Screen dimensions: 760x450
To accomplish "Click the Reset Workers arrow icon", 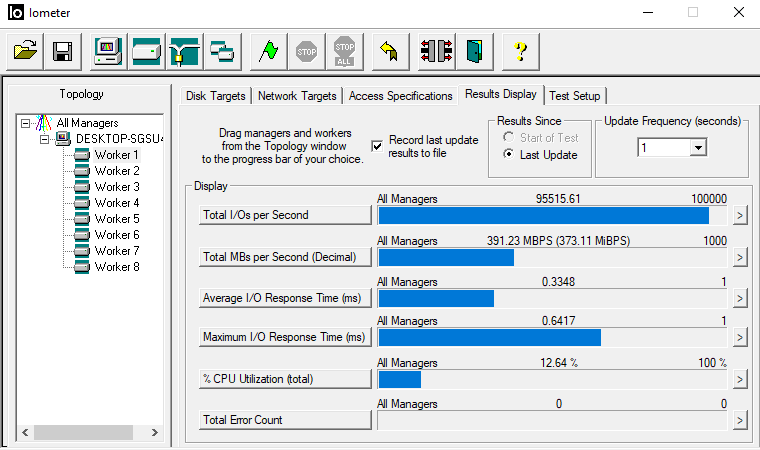I will pos(386,50).
